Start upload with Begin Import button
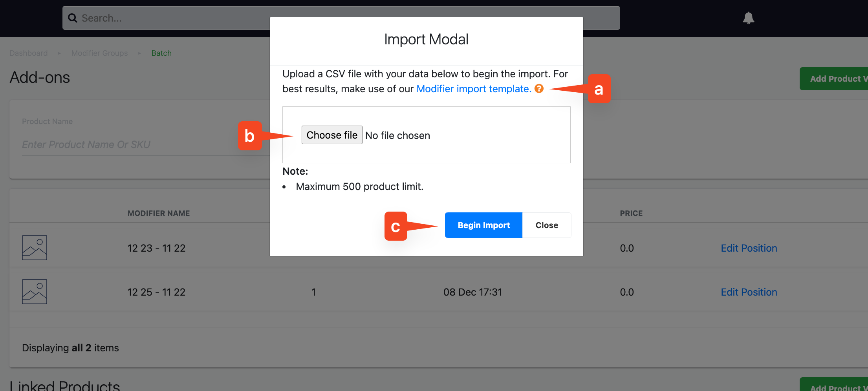 483,225
